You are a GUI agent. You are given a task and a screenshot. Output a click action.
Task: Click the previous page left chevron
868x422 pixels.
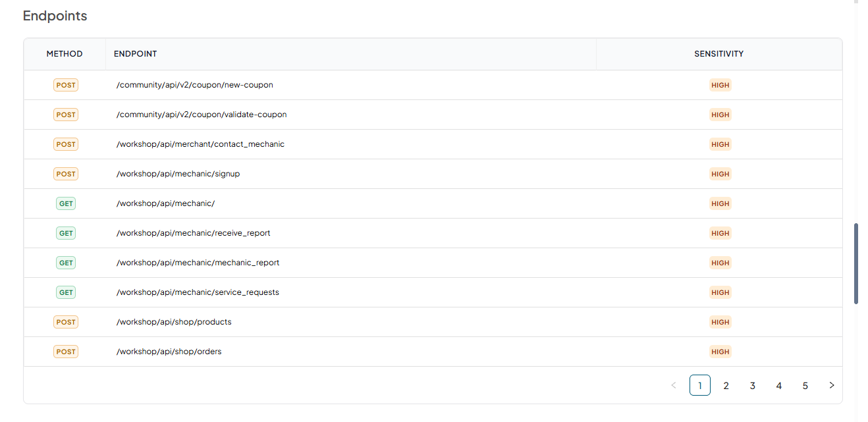(x=673, y=385)
